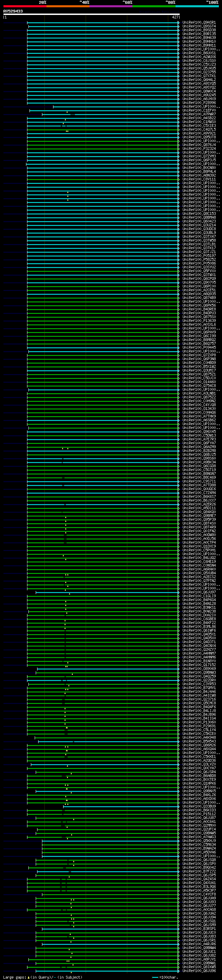Viewport: 222px width, 980px height.
Task: Select UniRef100_C9S7I1 entry
Action: coord(199,481)
